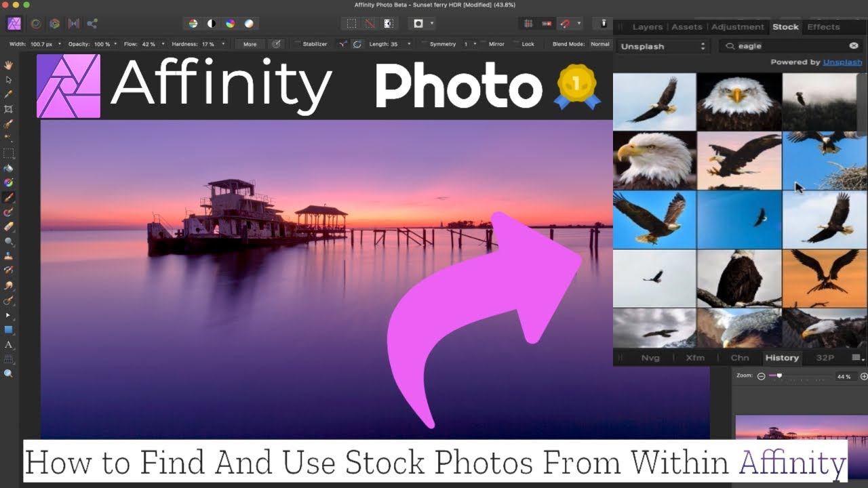Open the Xfm transform tab

(695, 358)
